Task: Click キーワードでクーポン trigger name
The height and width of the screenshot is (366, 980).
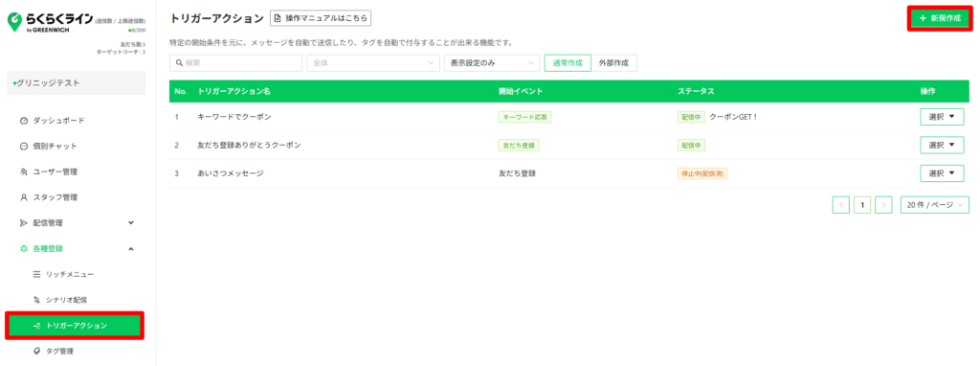Action: pos(234,116)
